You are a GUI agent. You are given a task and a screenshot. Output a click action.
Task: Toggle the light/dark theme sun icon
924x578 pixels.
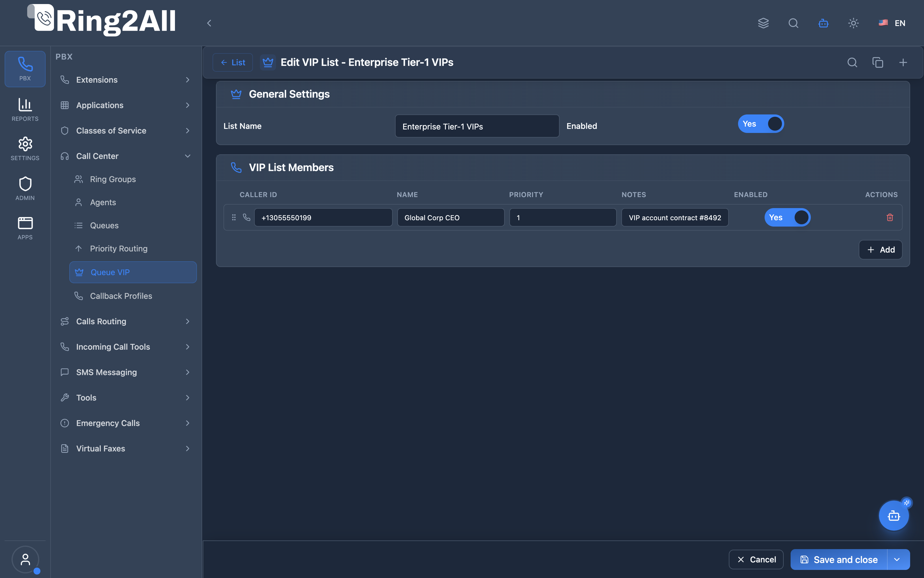[x=853, y=23]
